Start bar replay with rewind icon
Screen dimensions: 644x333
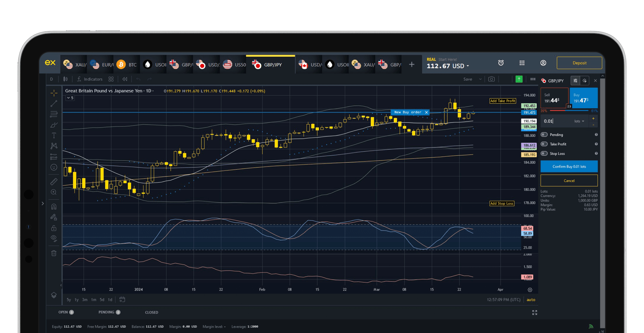tap(125, 79)
